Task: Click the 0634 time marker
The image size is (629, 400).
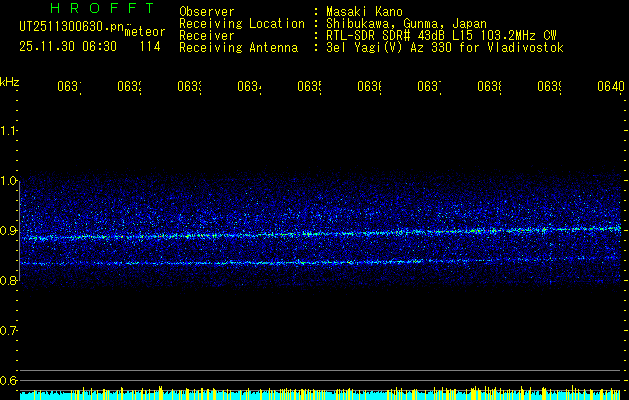Action: pyautogui.click(x=249, y=86)
